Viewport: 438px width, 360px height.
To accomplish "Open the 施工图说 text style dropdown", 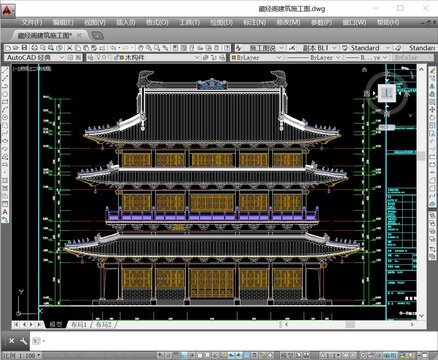I will pyautogui.click(x=281, y=48).
